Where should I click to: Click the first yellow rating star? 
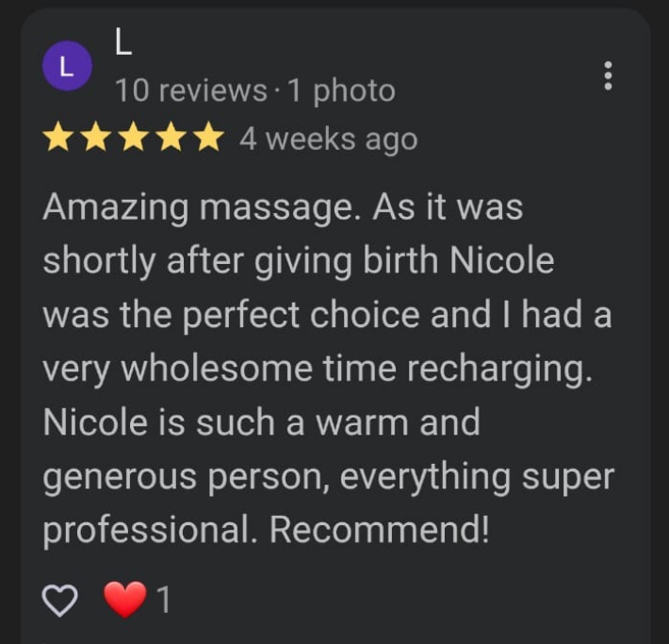click(58, 137)
